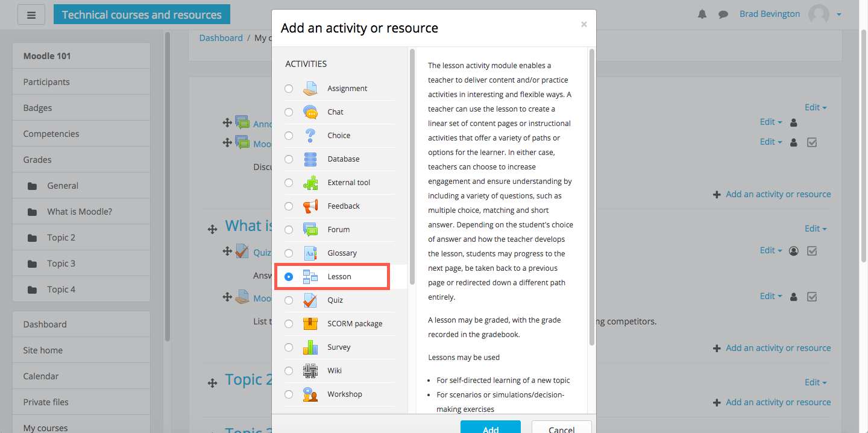Pick the Glossary radio button
The width and height of the screenshot is (868, 433).
[289, 253]
